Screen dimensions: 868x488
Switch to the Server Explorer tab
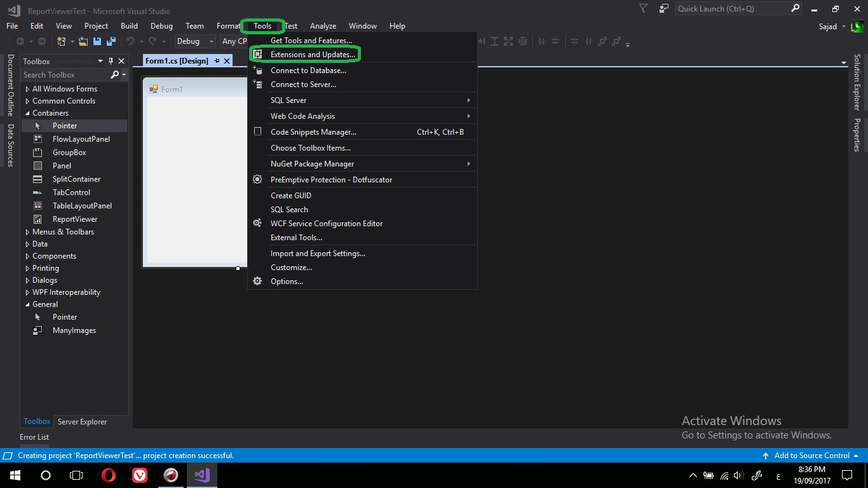point(82,422)
